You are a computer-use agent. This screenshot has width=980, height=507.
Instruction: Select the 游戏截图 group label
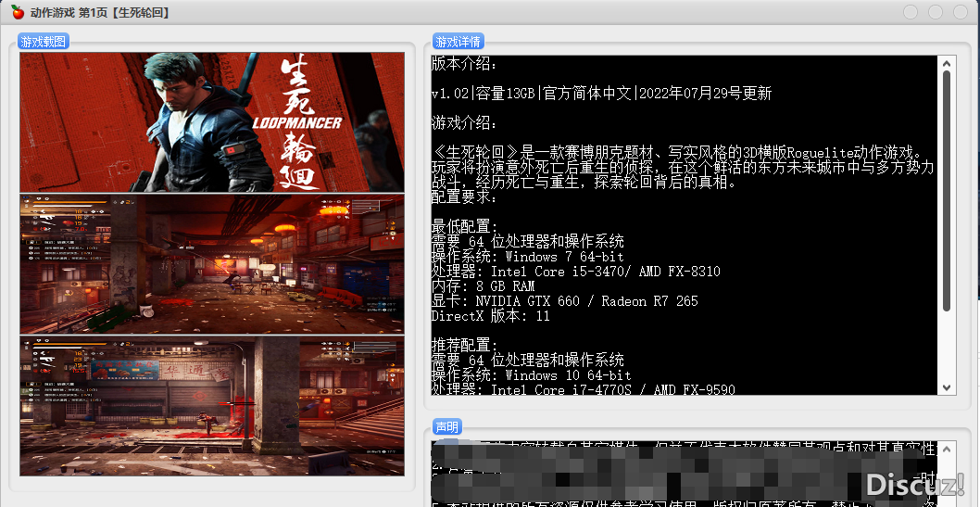click(44, 42)
